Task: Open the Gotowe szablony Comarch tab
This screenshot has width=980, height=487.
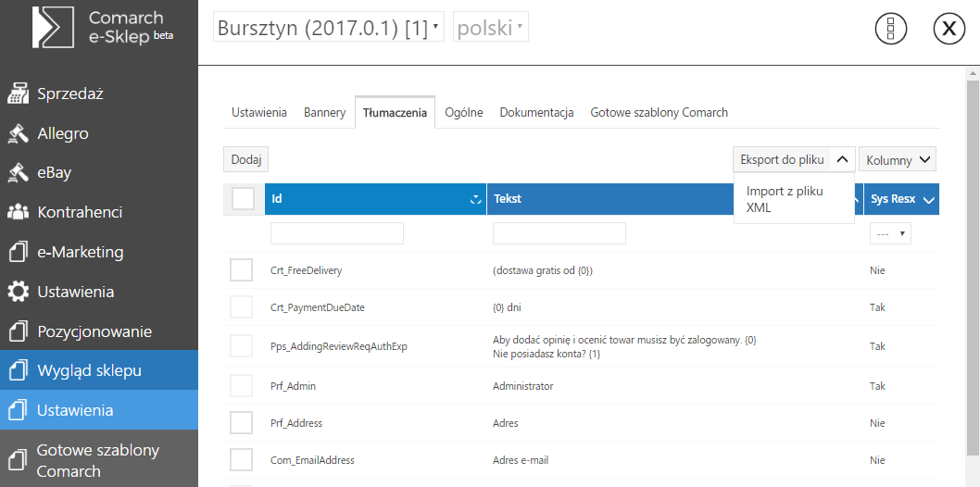Action: coord(660,112)
